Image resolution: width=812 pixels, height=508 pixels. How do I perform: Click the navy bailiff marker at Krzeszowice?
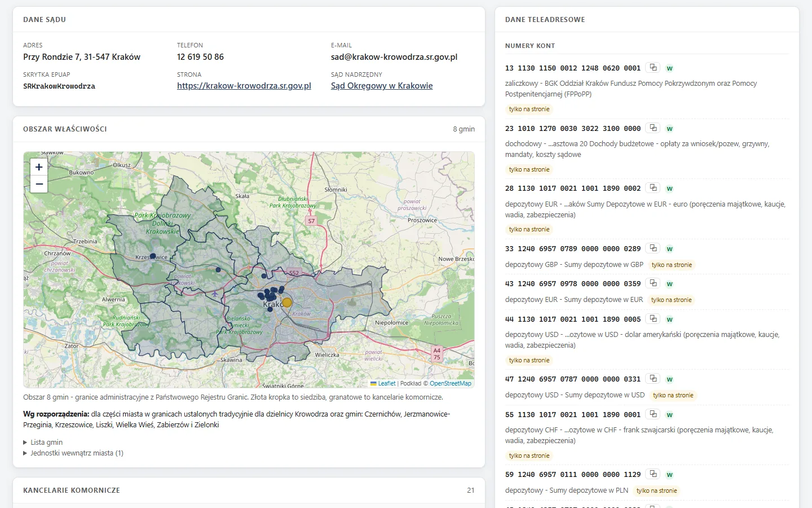tap(153, 256)
